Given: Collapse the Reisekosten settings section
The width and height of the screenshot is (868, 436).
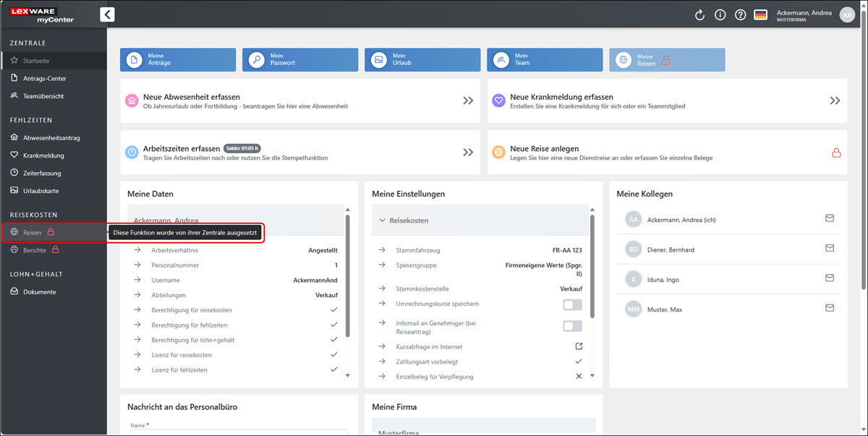Looking at the screenshot, I should pos(383,220).
